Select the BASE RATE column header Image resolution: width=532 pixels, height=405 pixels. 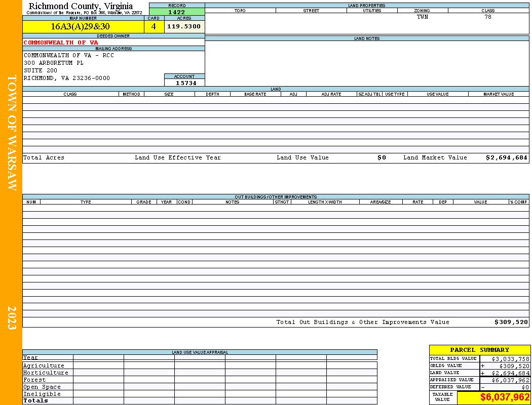[255, 94]
